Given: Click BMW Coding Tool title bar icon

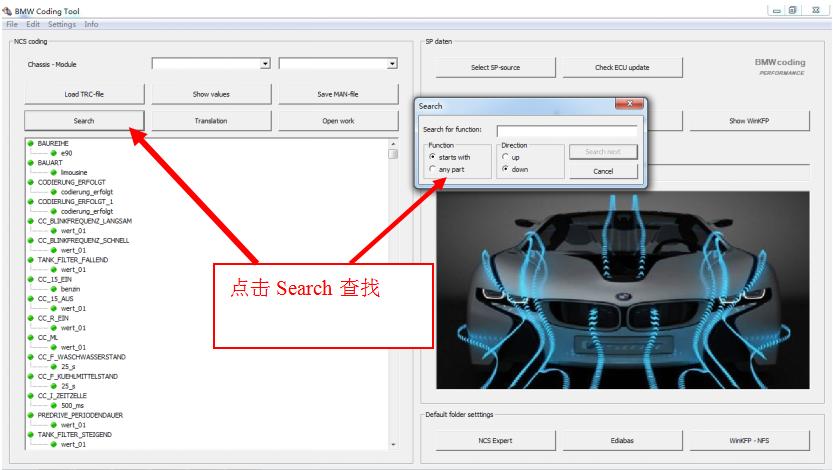Looking at the screenshot, I should [x=7, y=11].
